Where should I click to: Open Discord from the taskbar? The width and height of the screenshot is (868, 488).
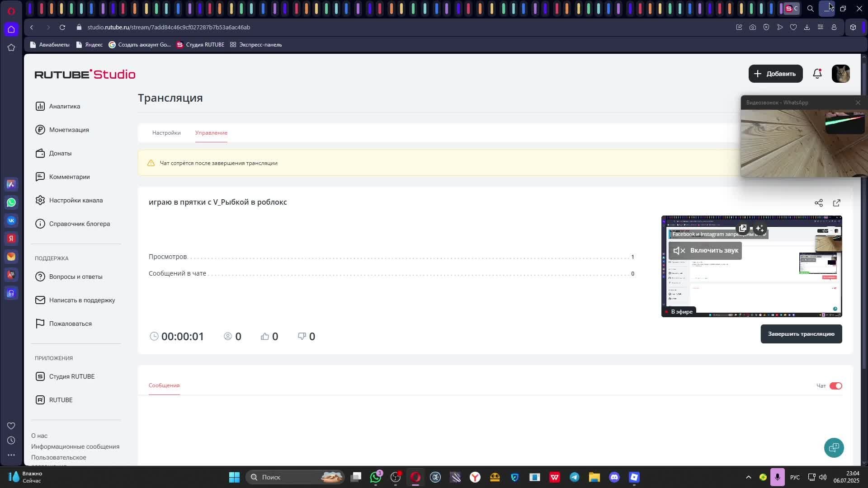pyautogui.click(x=614, y=477)
